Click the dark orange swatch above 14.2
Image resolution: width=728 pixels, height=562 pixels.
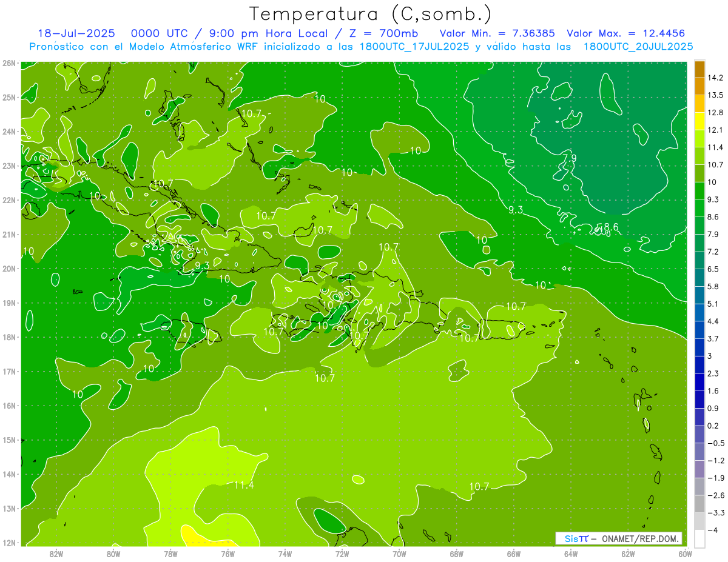click(x=699, y=69)
